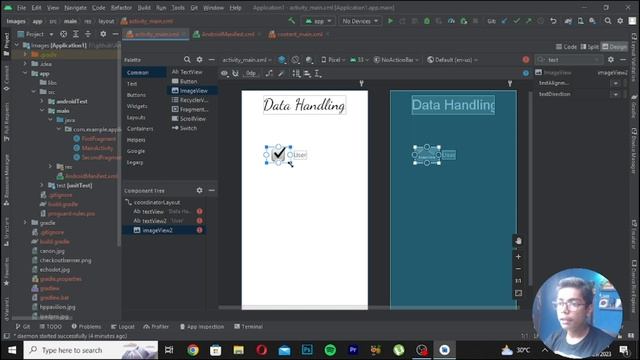Click the design surface layers icon
Screen dimensions: 640x360
(282, 60)
